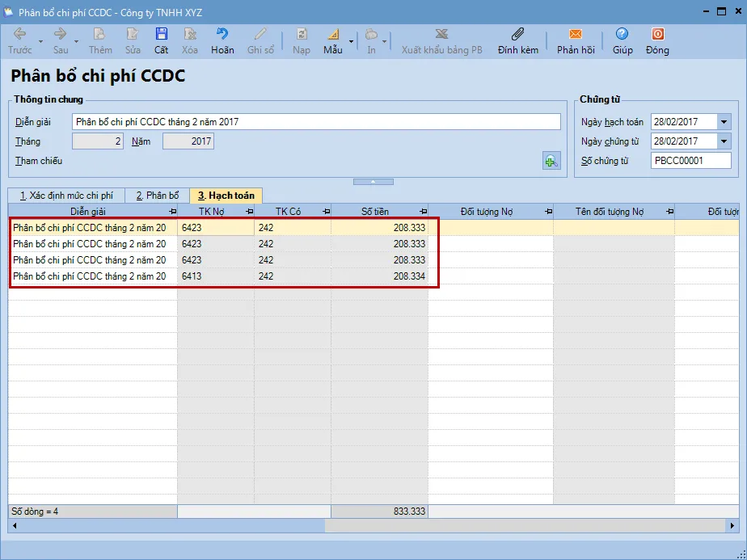Open the dropdown arrow next to Mẫu
The image size is (747, 560).
tap(352, 40)
